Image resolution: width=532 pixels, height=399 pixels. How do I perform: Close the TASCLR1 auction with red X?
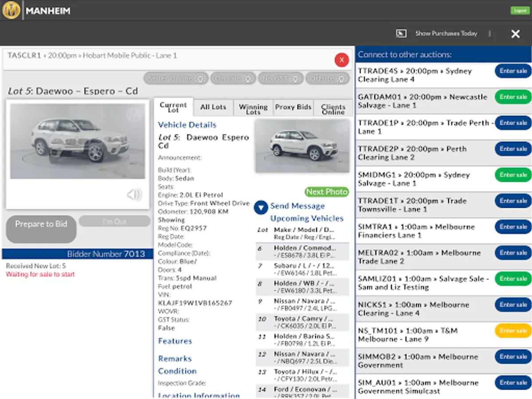(341, 60)
